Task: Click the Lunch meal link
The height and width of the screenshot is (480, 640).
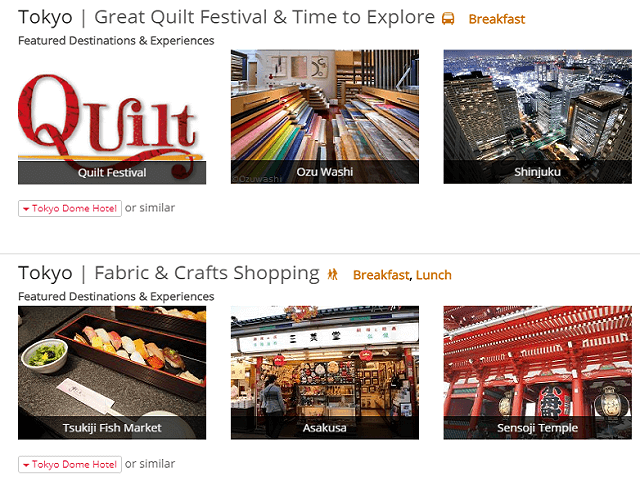Action: click(x=433, y=275)
